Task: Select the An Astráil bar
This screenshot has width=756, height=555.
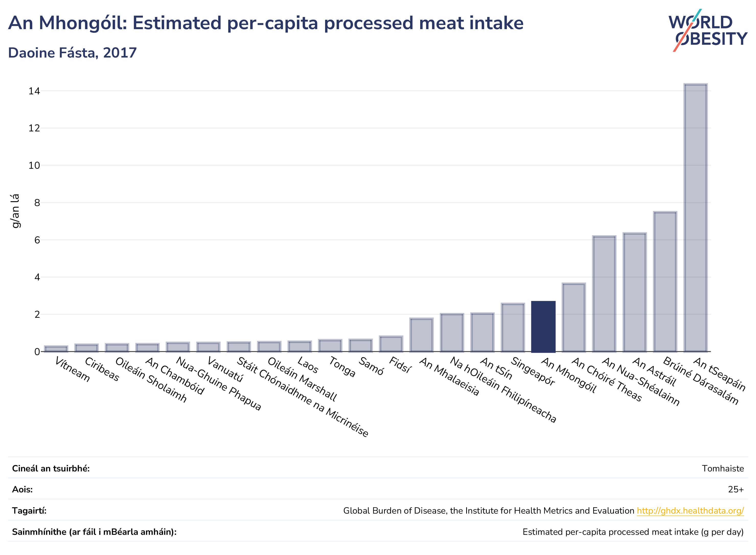Action: click(635, 292)
